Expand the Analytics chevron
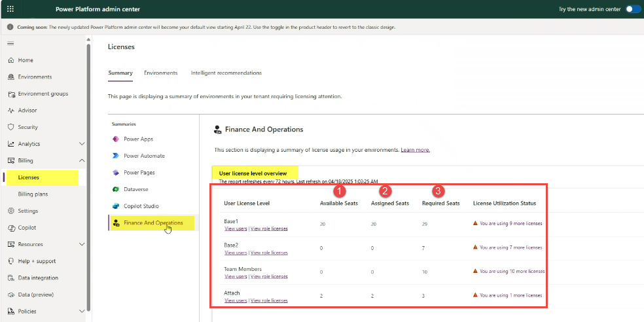Viewport: 644px width, 322px height. pyautogui.click(x=82, y=144)
